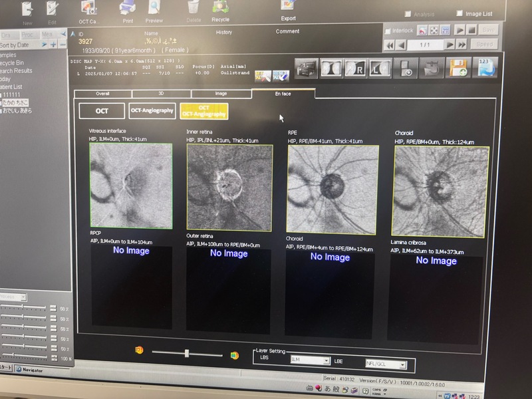Viewport: 532px width, 399px height.
Task: Open the Recycle toolbar icon
Action: coord(220,8)
